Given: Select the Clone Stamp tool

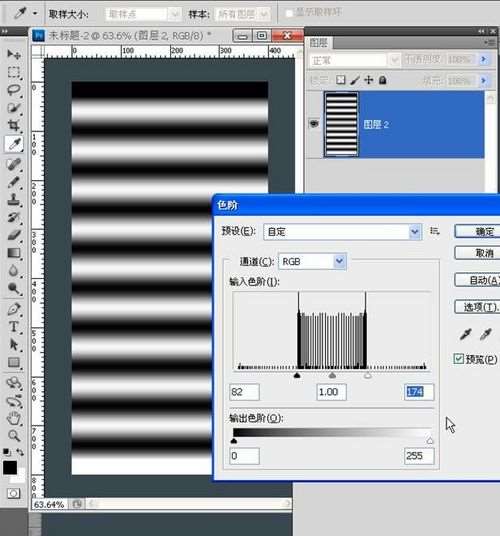Looking at the screenshot, I should 14,199.
